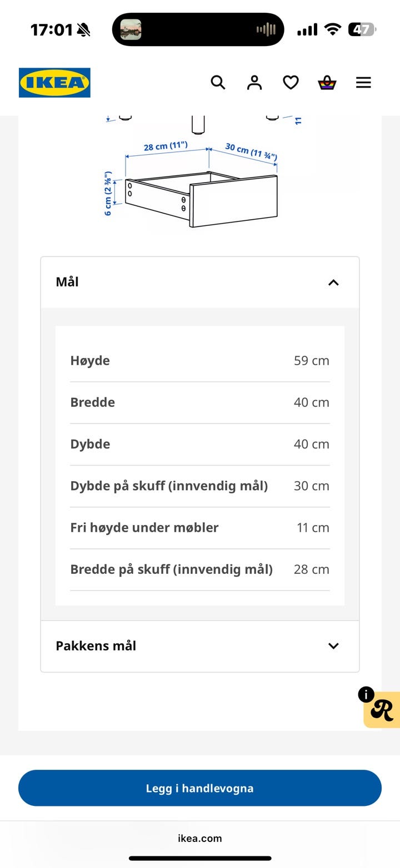
Task: Open the favorites heart icon
Action: pyautogui.click(x=291, y=83)
